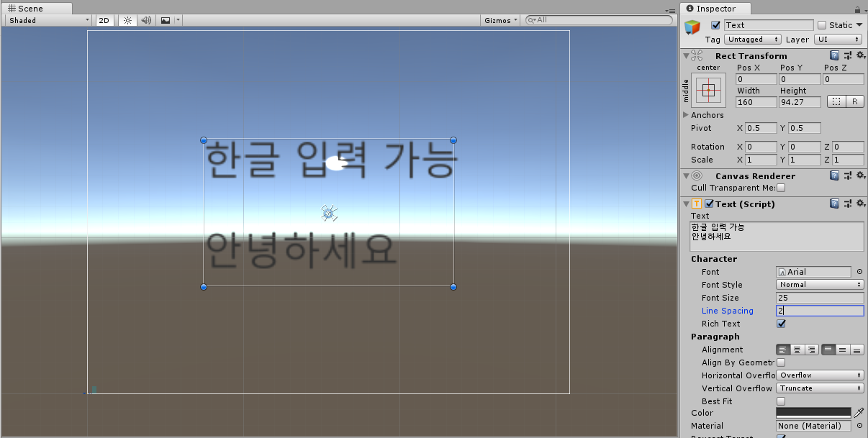Toggle Rect Transform blueprint mode button
868x438 pixels.
click(836, 101)
